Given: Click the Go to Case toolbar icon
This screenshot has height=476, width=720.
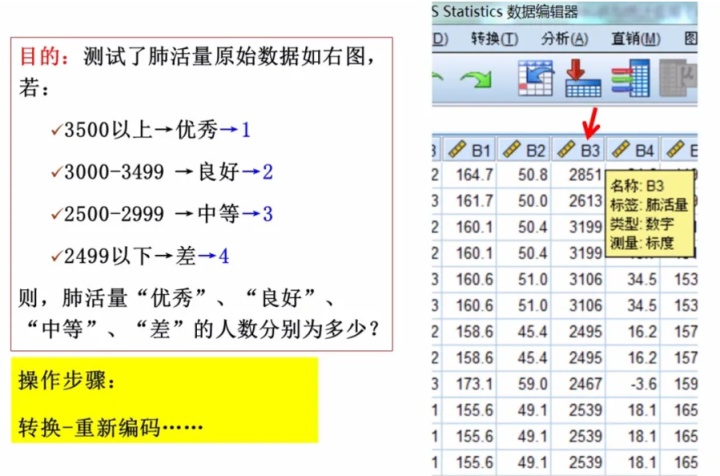Looking at the screenshot, I should tap(535, 78).
